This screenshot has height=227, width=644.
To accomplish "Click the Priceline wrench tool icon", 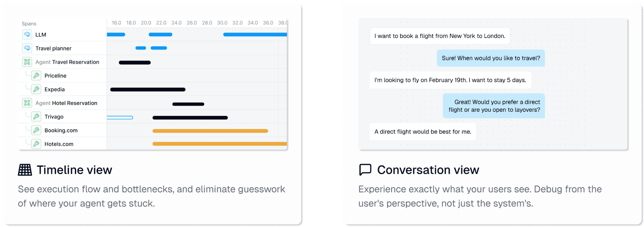I will pos(36,76).
